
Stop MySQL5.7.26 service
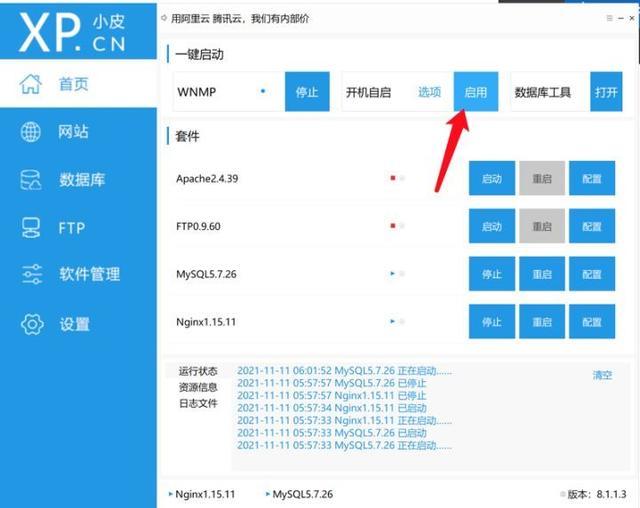(492, 274)
